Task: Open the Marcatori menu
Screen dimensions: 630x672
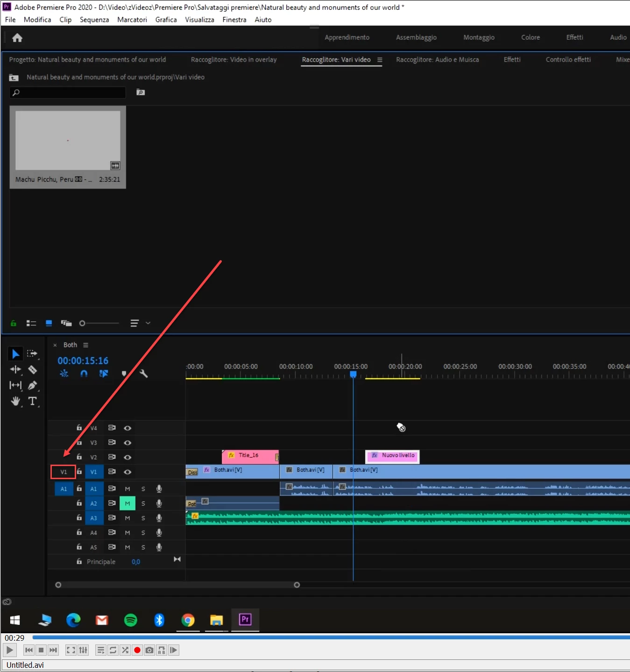Action: click(x=132, y=20)
